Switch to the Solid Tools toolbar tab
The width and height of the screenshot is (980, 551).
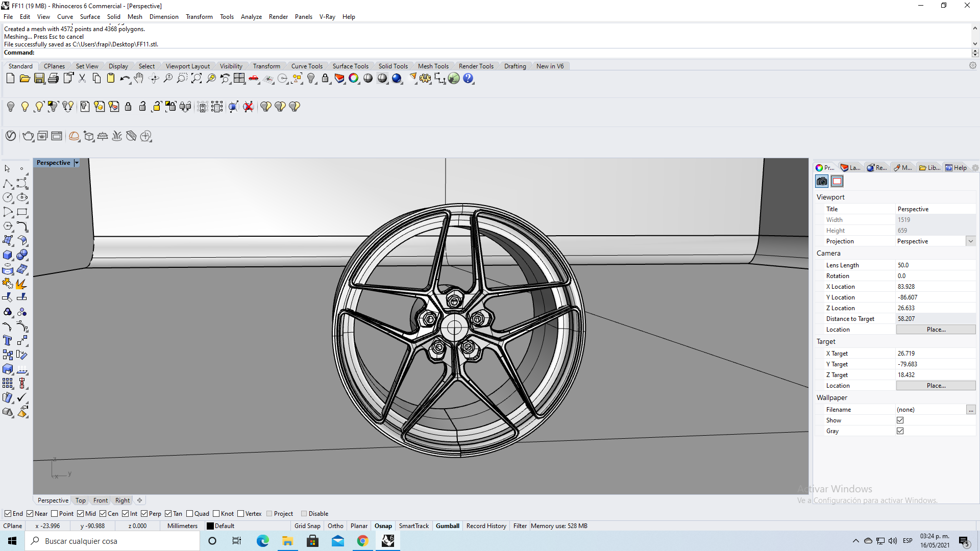coord(393,66)
